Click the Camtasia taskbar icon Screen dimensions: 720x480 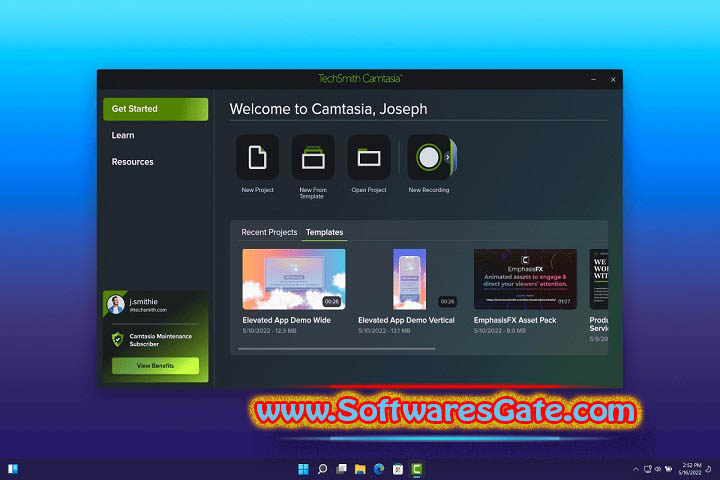click(x=416, y=469)
